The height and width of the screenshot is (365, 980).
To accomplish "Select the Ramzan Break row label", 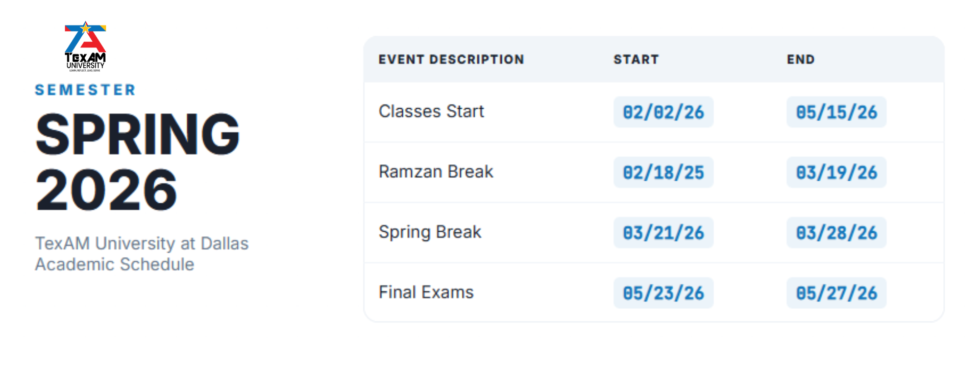I will (436, 172).
